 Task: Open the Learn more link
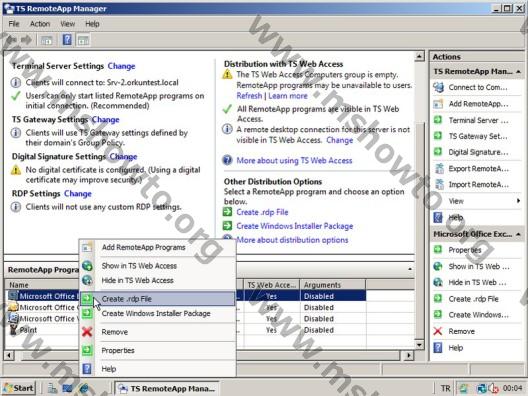[x=288, y=96]
